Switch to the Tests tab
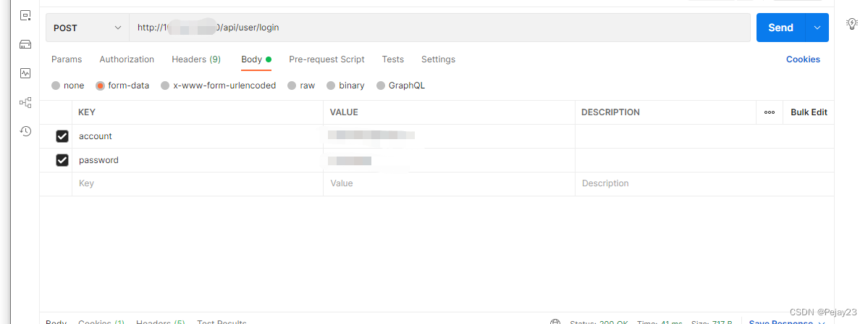Viewport: 868px width, 324px height. 393,59
